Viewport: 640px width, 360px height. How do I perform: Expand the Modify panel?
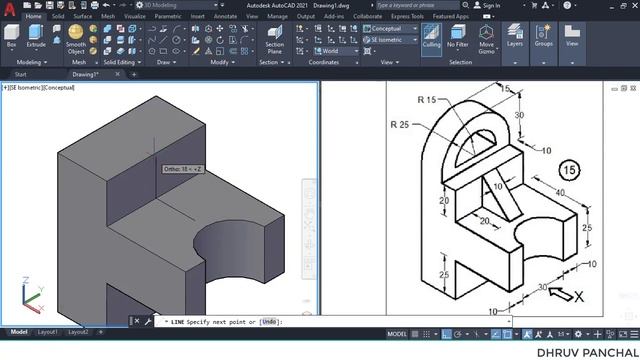[222, 62]
